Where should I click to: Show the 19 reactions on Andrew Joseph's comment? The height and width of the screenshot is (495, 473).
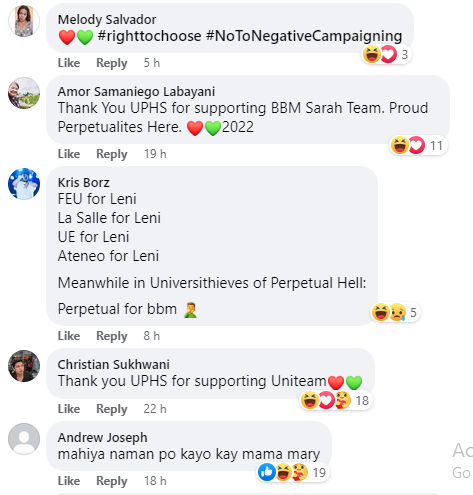pyautogui.click(x=293, y=472)
